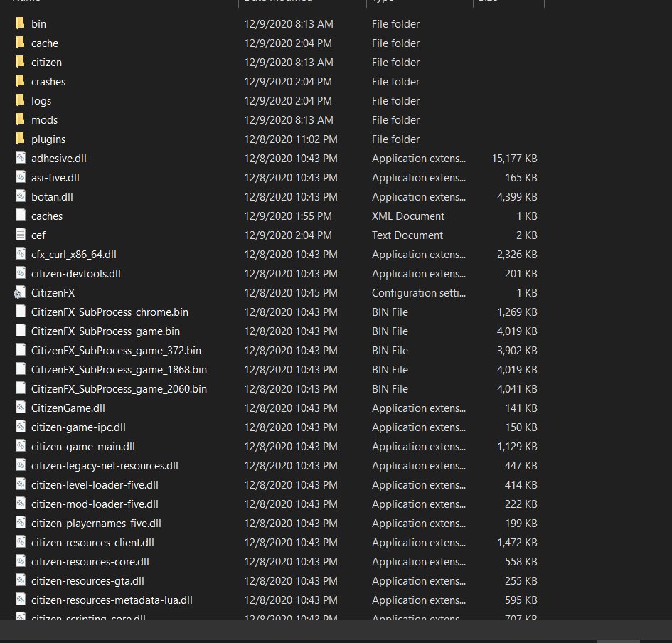
Task: Click the citizen-resources-core.dll file icon
Action: (x=20, y=561)
